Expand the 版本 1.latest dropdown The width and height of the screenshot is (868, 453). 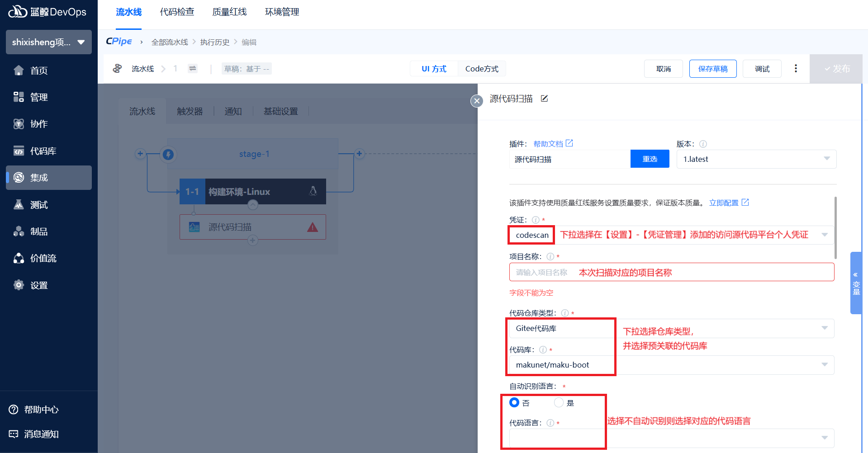pyautogui.click(x=756, y=159)
